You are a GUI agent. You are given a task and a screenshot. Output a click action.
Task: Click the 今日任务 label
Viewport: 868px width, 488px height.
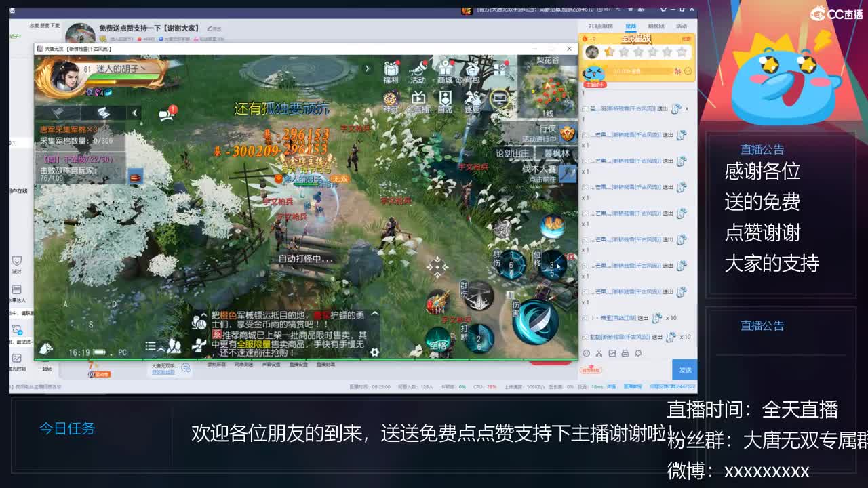[67, 428]
